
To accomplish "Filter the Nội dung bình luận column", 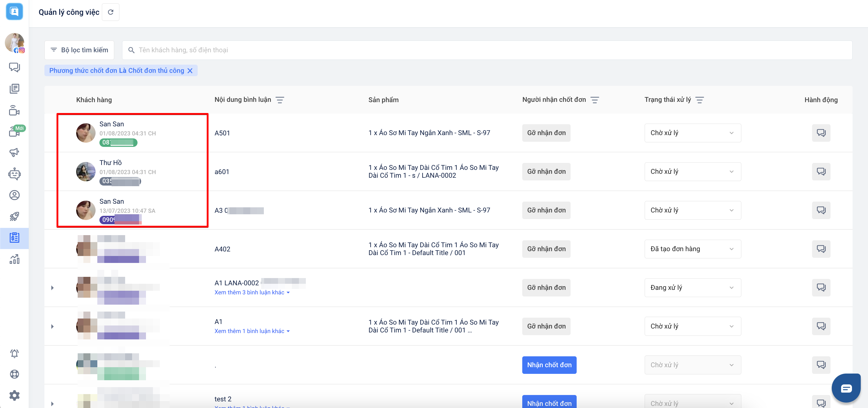I will click(280, 100).
